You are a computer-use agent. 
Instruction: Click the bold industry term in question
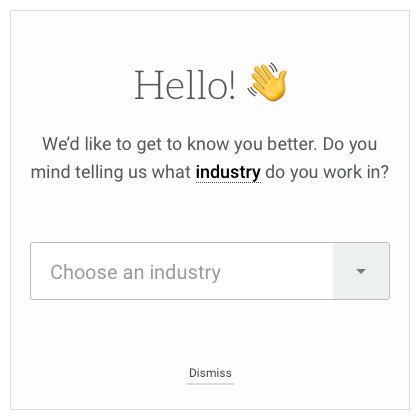pos(228,173)
